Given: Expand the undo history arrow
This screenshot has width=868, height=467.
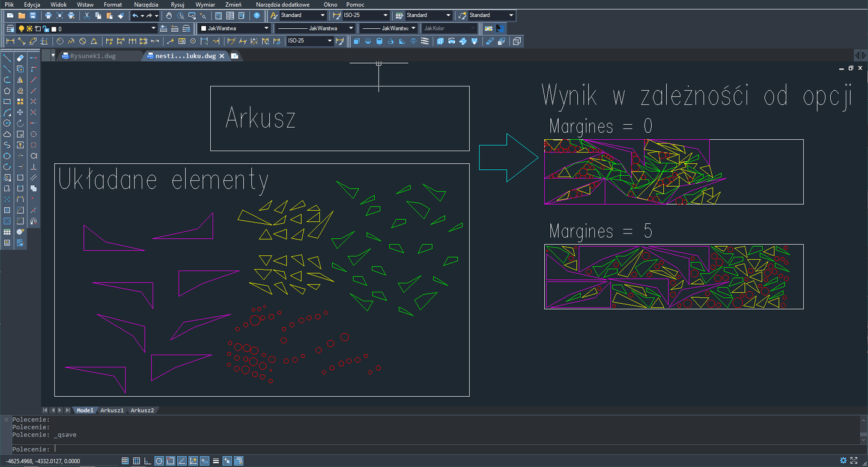Looking at the screenshot, I should 142,15.
